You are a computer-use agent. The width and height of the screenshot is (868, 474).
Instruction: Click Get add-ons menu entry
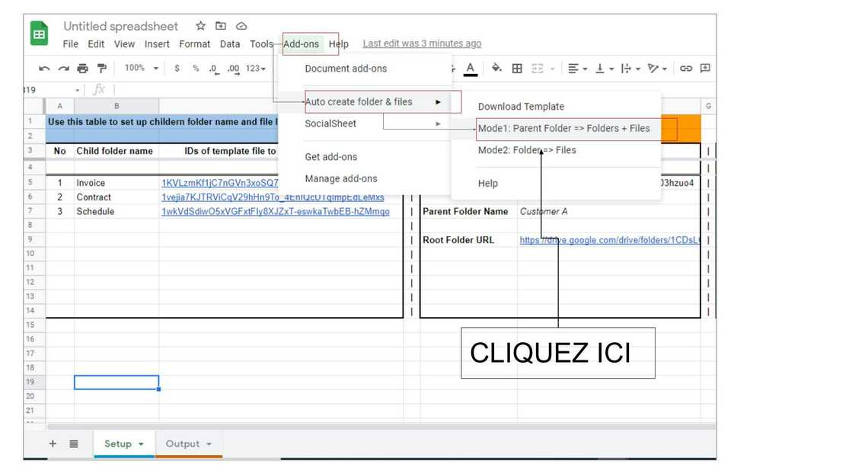coord(330,157)
